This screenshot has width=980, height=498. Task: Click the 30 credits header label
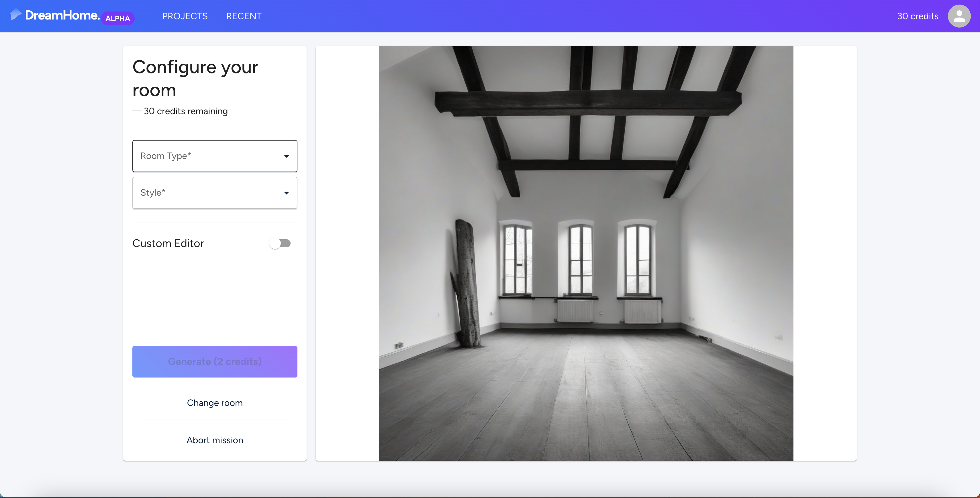918,16
